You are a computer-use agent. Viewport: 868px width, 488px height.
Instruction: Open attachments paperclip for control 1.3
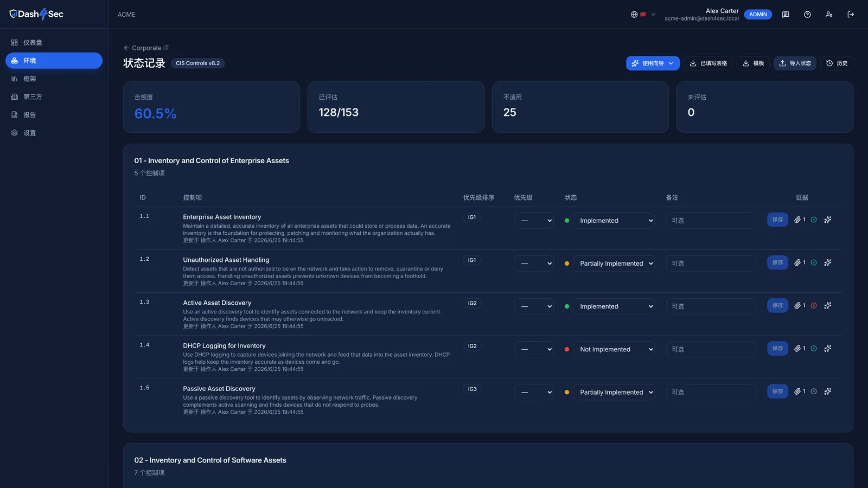point(800,305)
